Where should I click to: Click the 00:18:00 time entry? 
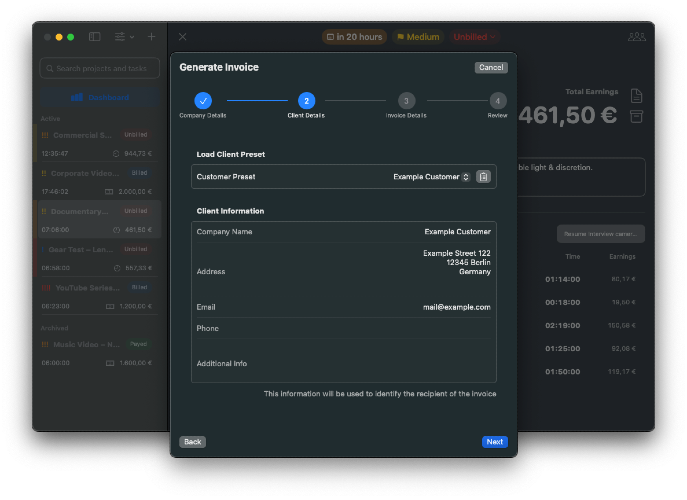coord(563,303)
